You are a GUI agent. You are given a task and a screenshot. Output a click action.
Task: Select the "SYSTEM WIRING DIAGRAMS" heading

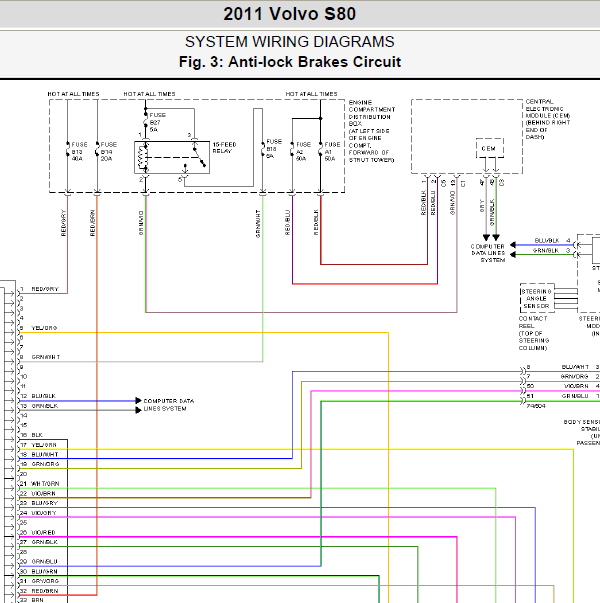[x=290, y=42]
